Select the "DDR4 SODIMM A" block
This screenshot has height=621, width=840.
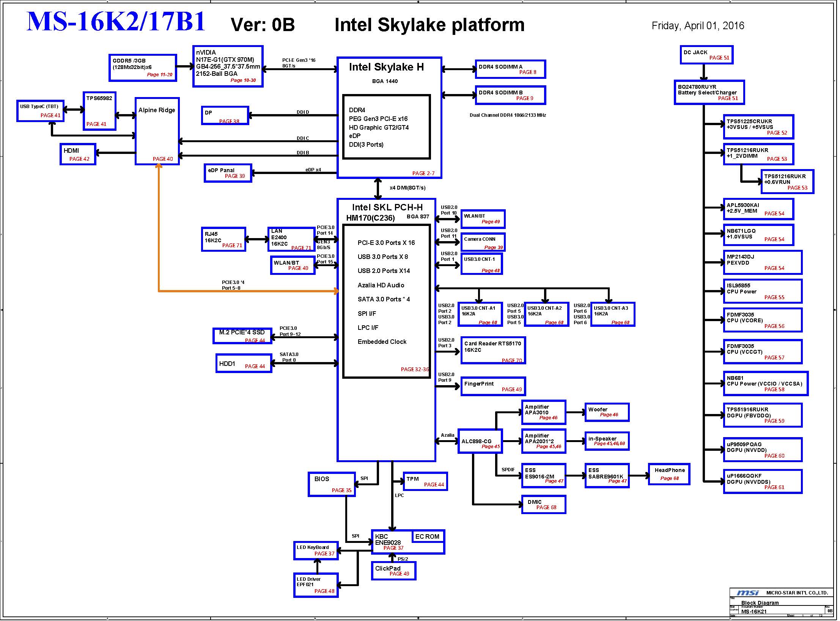coord(510,69)
